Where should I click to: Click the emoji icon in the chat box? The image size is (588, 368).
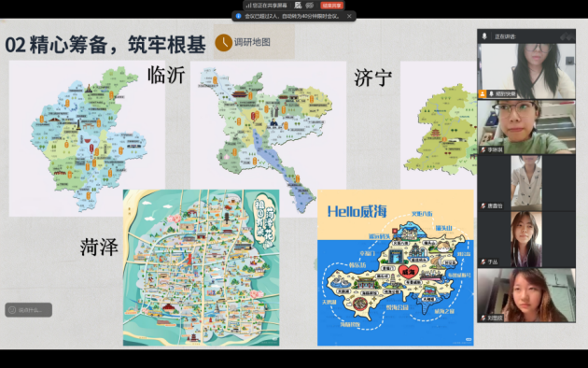pos(12,310)
